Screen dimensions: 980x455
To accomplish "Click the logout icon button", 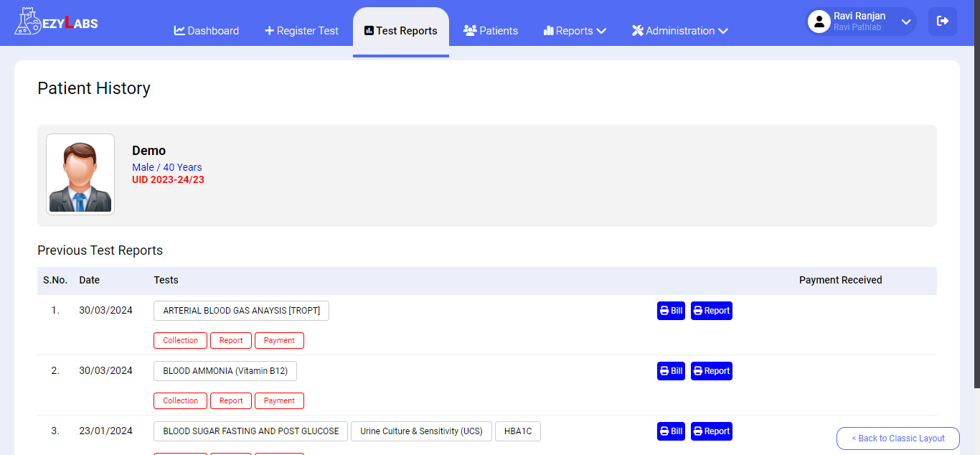I will point(943,22).
